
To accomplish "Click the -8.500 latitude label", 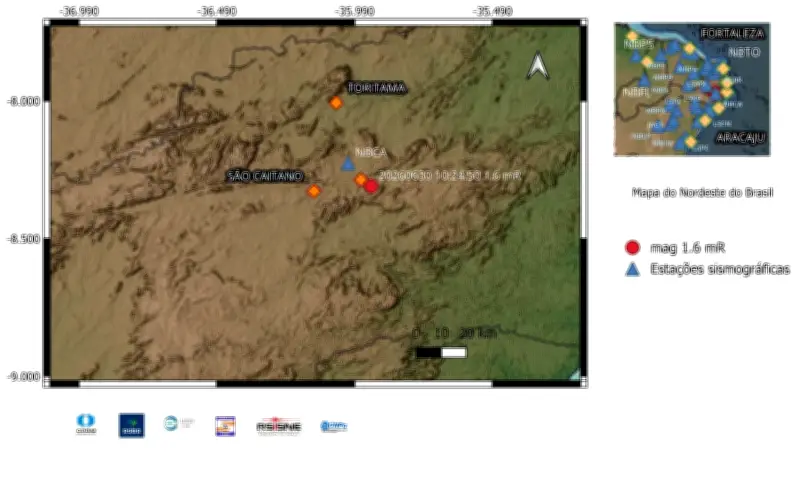I will coord(23,239).
